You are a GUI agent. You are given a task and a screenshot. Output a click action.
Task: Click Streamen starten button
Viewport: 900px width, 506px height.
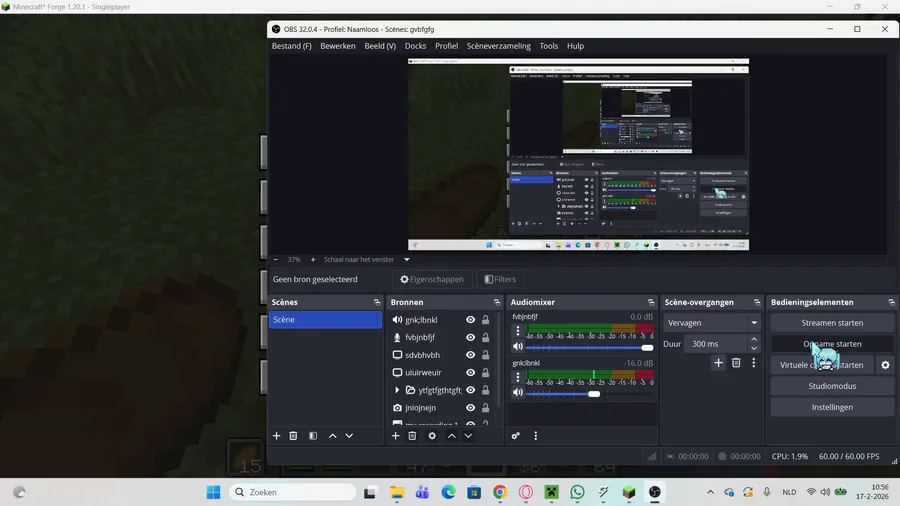[832, 323]
